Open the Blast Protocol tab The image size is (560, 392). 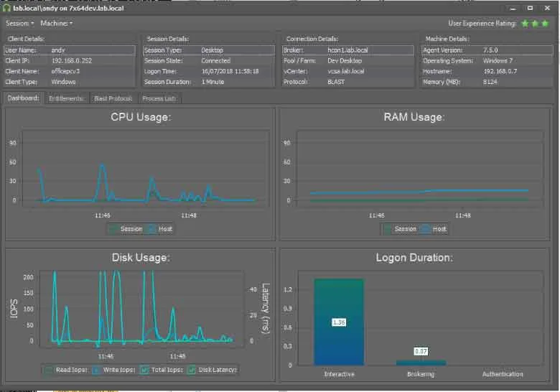coord(113,98)
